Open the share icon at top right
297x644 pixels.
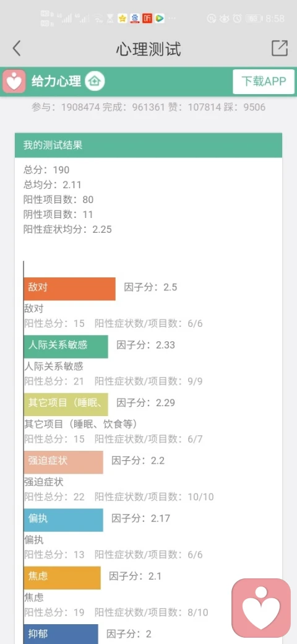(x=280, y=48)
